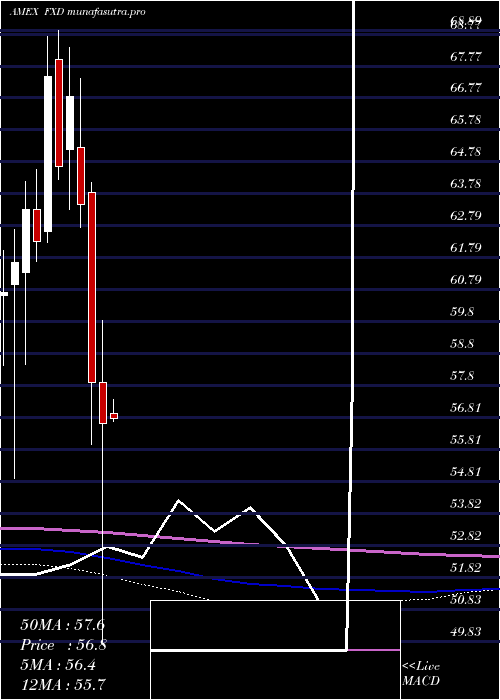Viewport: 500px width, 700px height.
Task: Click the 54.81 price axis label
Action: click(466, 471)
